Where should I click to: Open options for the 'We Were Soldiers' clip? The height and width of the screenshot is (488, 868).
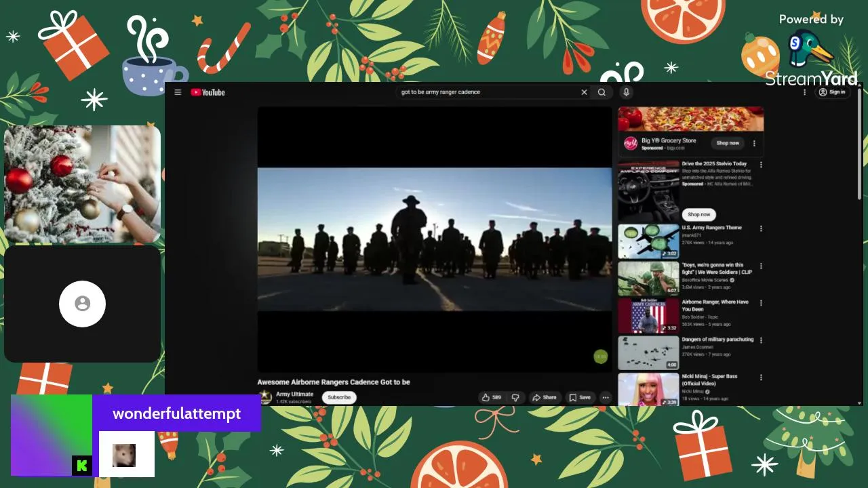[761, 266]
